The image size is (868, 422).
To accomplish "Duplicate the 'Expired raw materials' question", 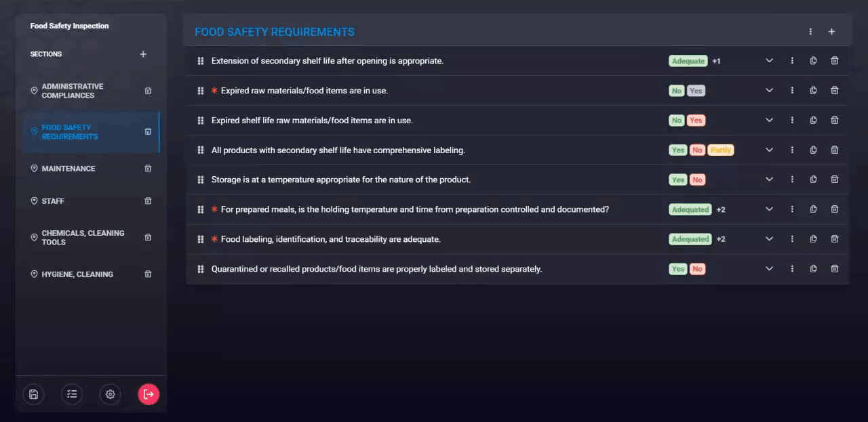I will [813, 91].
